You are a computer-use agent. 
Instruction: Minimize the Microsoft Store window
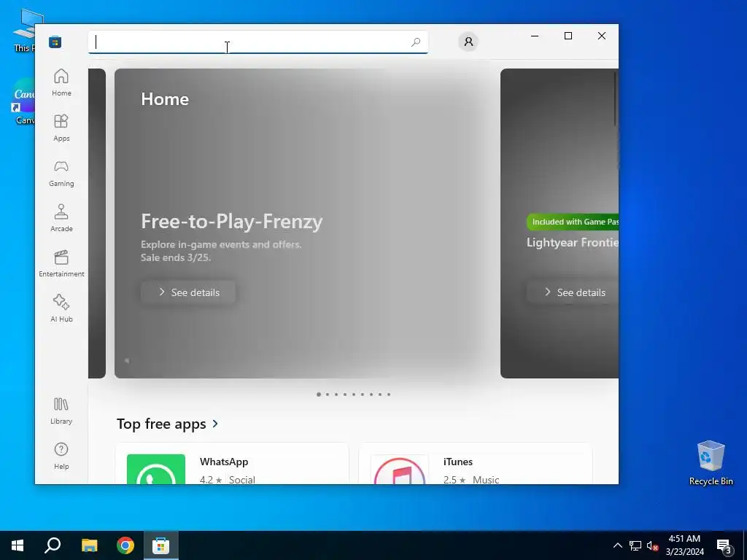(x=535, y=36)
